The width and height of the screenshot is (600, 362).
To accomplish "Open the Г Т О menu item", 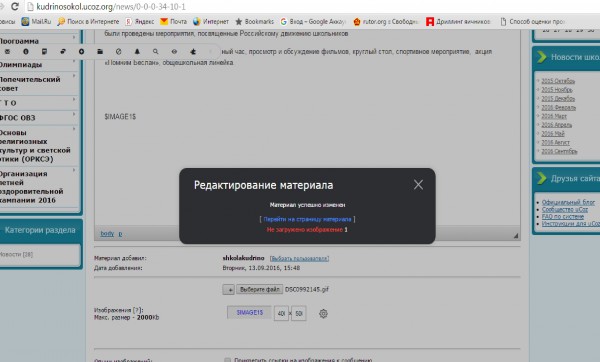I will coord(8,103).
